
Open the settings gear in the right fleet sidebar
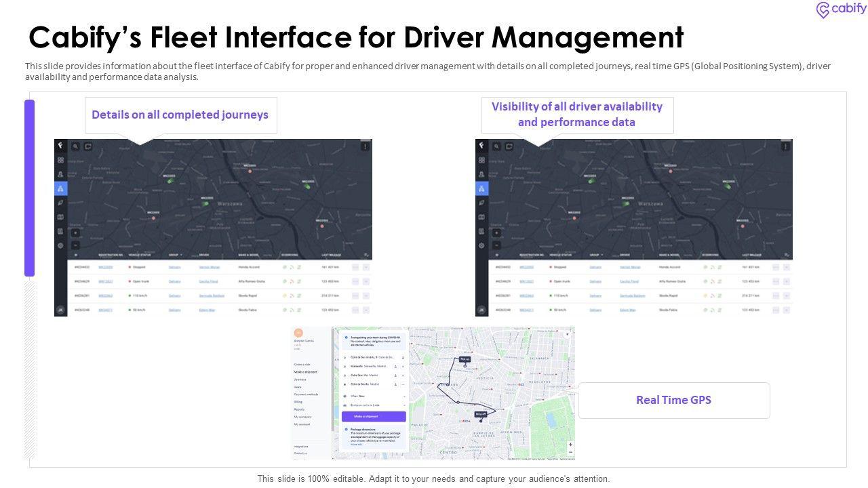[481, 245]
